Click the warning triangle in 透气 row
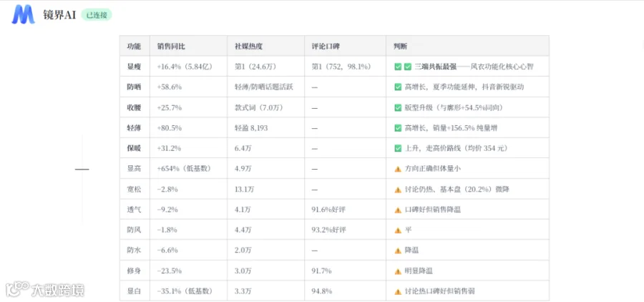This screenshot has width=644, height=302. click(398, 210)
